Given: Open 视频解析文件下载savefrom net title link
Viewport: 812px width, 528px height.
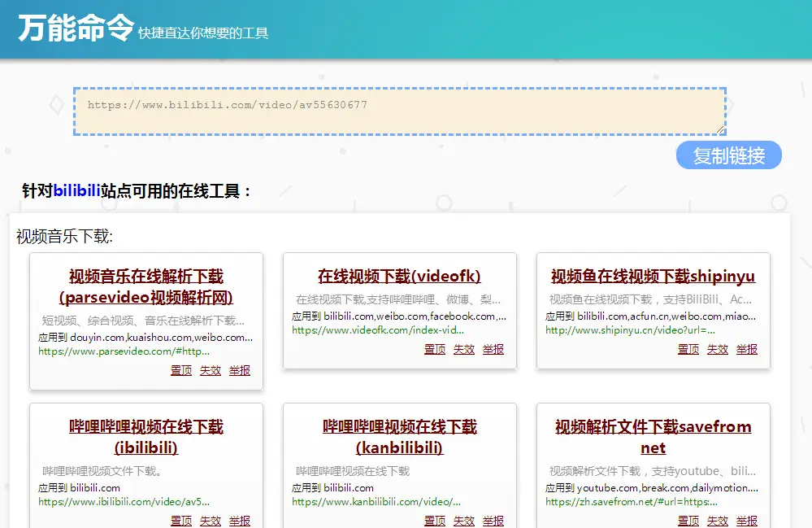Looking at the screenshot, I should tap(653, 437).
